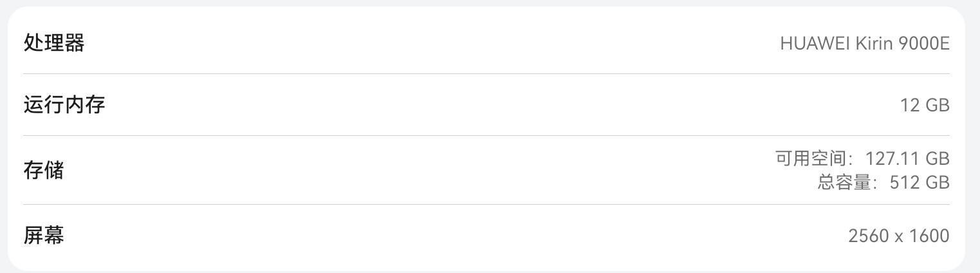Click the GB unit after 512

click(x=938, y=183)
